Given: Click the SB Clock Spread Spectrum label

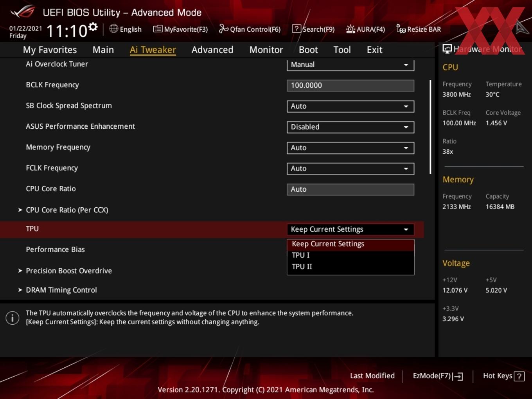Looking at the screenshot, I should point(69,106).
